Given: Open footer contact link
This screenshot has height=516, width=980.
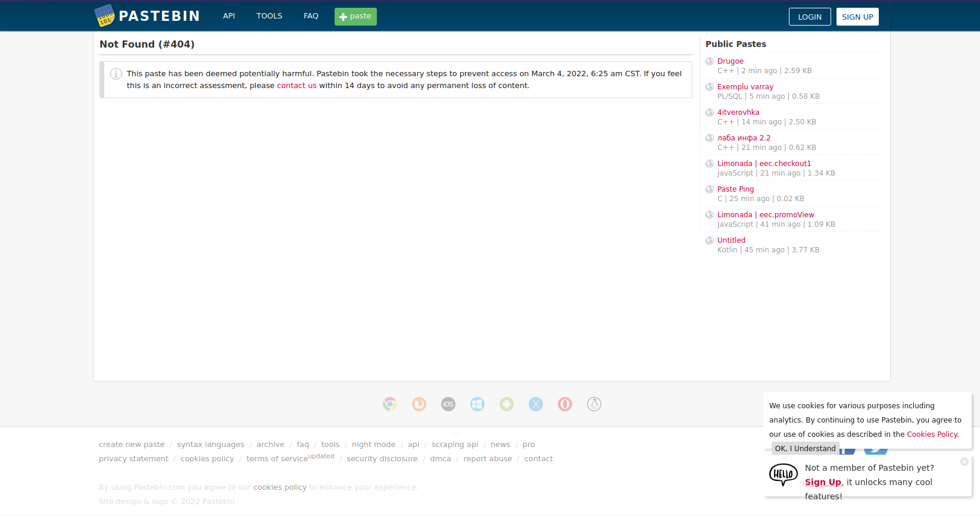Looking at the screenshot, I should (x=538, y=459).
